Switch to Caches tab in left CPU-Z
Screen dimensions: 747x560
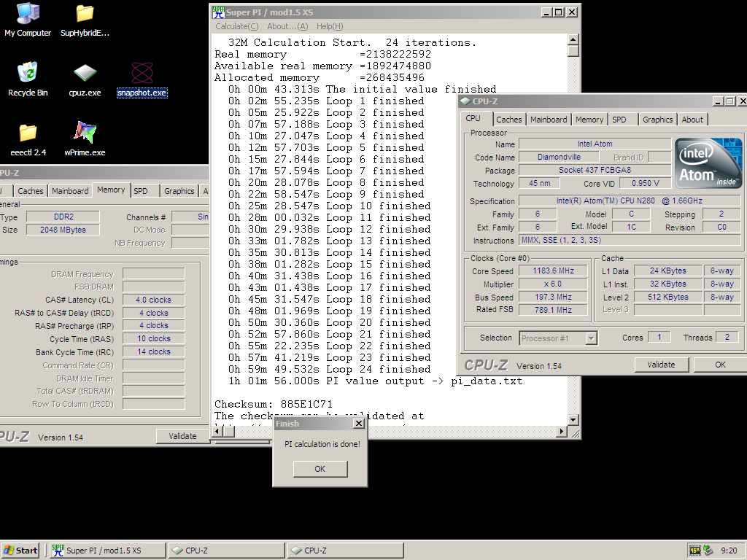coord(30,191)
